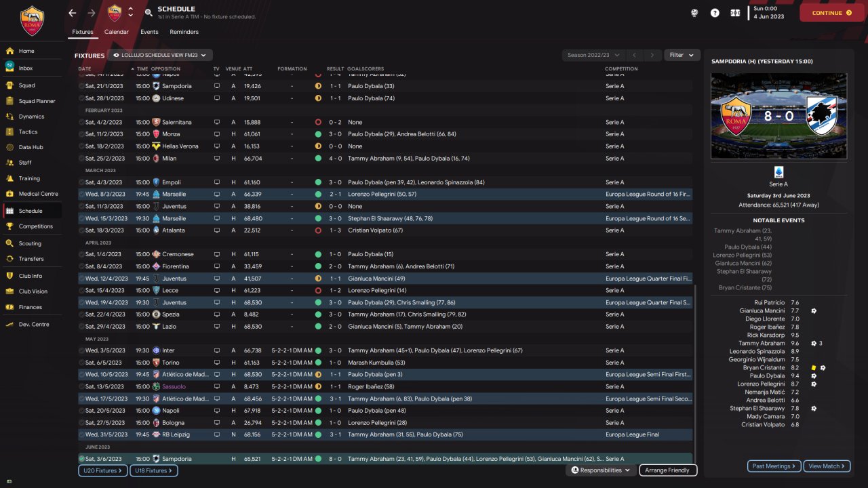The height and width of the screenshot is (488, 868).
Task: Open Dynamics via its sidebar icon
Action: coord(9,117)
